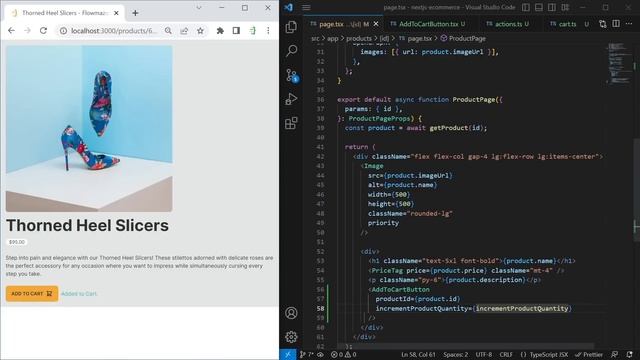
Task: Toggle the primary side bar layout icon
Action: [526, 7]
